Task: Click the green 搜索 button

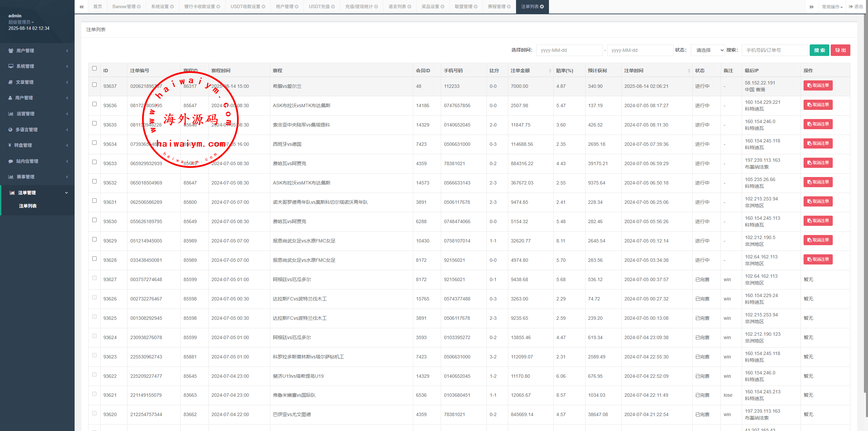Action: coord(819,50)
